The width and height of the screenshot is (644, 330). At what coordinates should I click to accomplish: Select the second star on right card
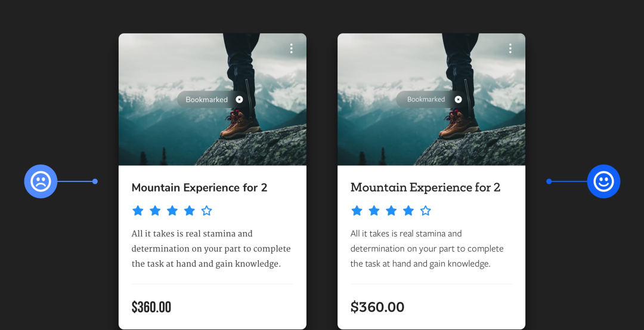coord(374,211)
